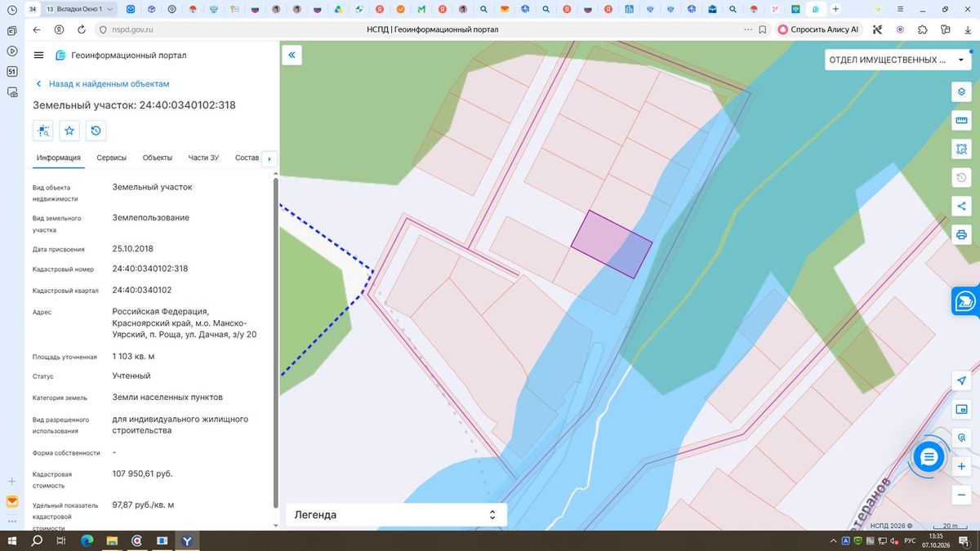Expand the Легенда dropdown
Screen dimensions: 980x551
[x=396, y=515]
